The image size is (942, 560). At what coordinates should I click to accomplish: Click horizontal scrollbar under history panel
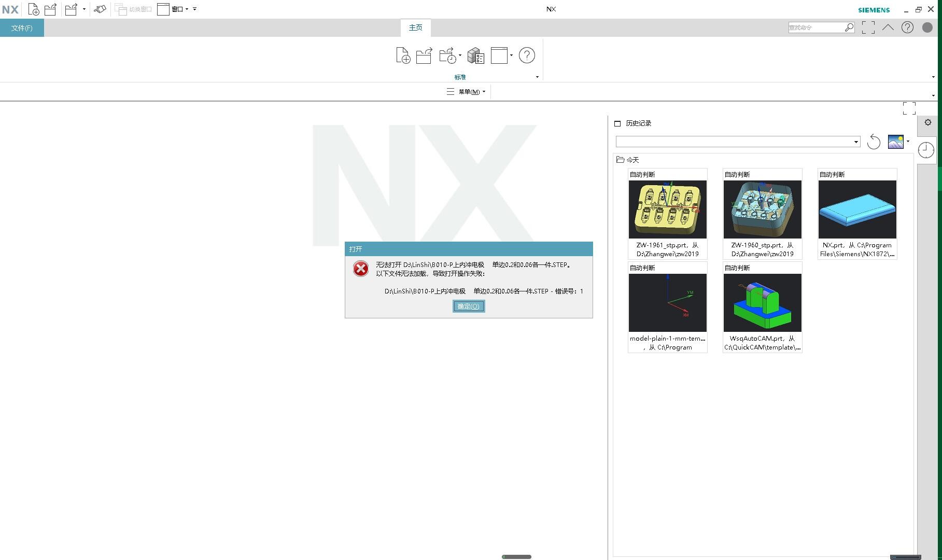point(905,557)
